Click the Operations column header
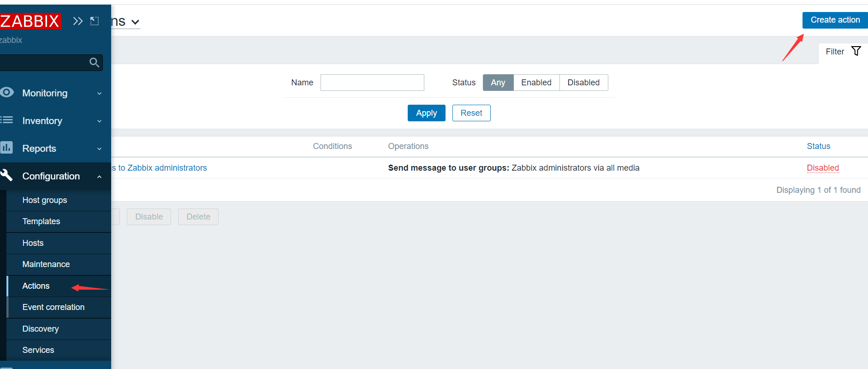 408,146
